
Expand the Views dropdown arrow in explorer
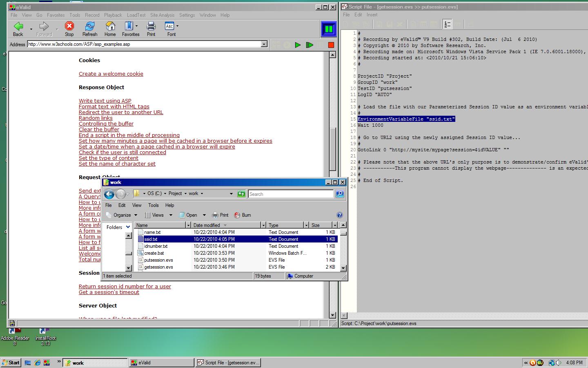(171, 215)
